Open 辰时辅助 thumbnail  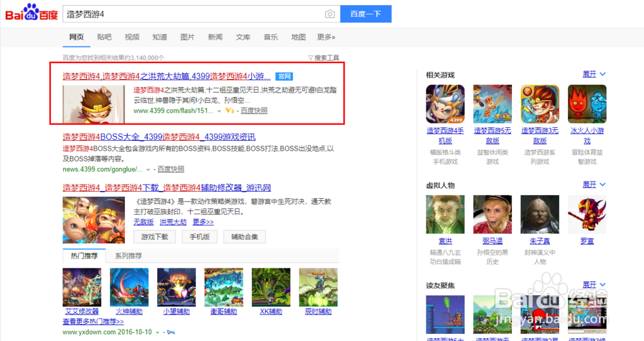click(x=318, y=287)
